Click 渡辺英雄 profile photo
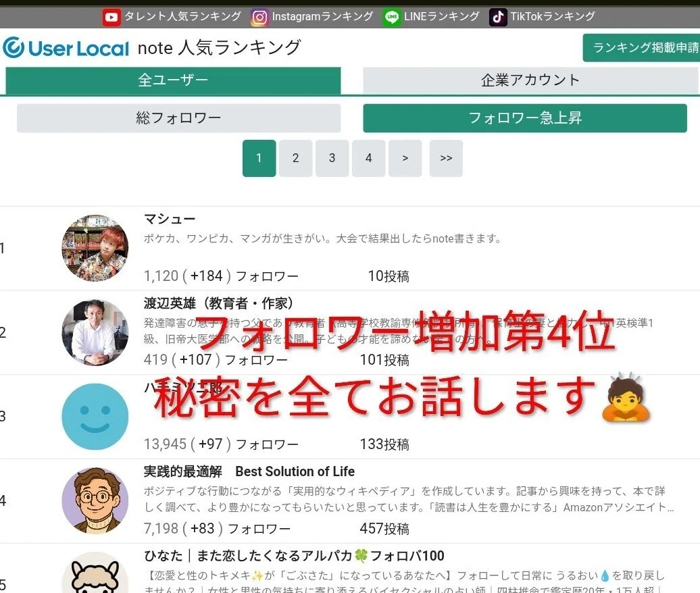This screenshot has width=700, height=593. click(95, 332)
